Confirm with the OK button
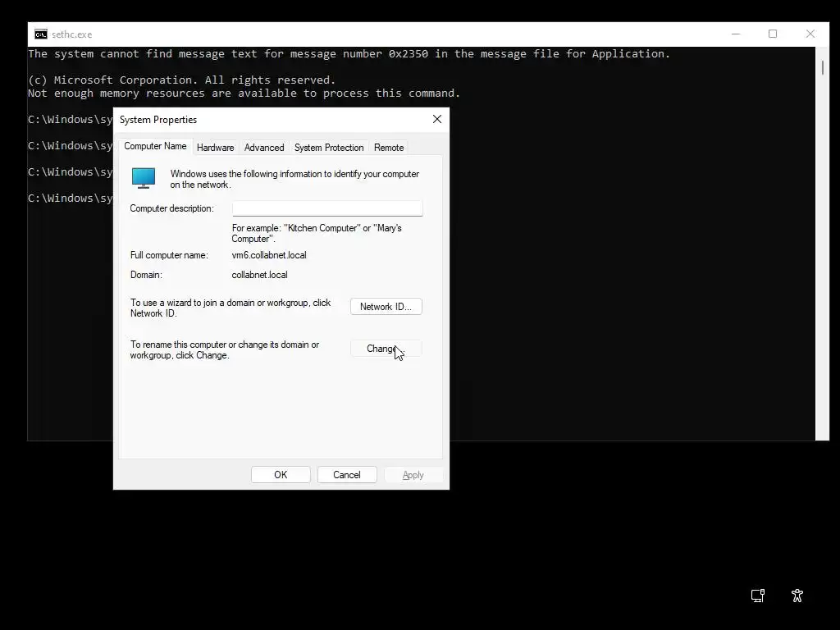This screenshot has height=630, width=840. coord(281,475)
